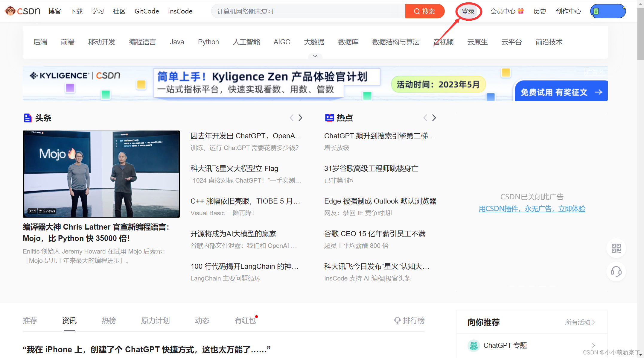Image resolution: width=644 pixels, height=358 pixels.
Task: Click the trophy 排行榜 ranking link
Action: [409, 321]
